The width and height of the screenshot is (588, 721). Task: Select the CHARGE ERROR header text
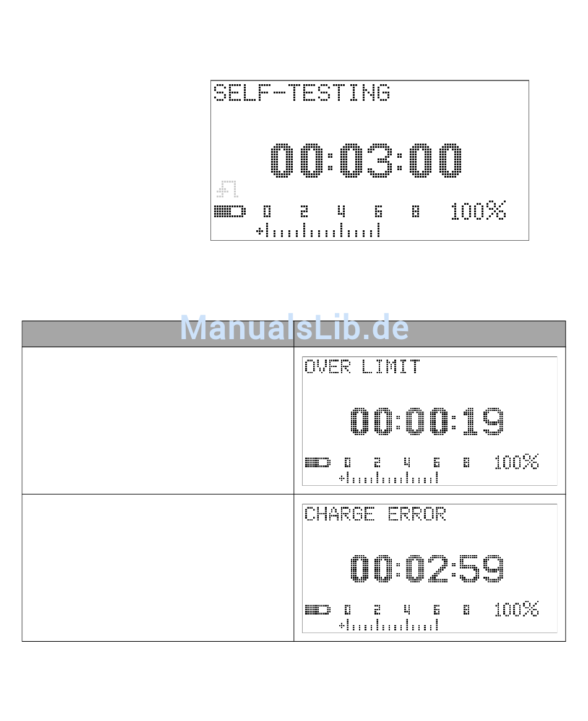(375, 514)
